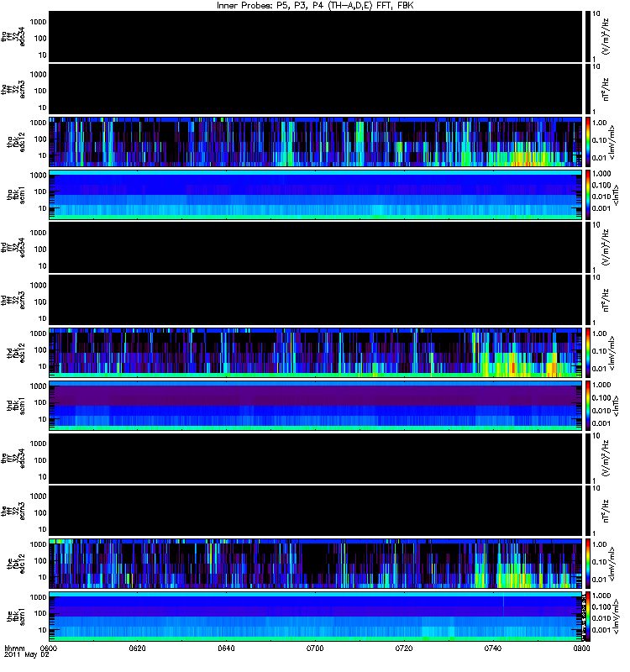The height and width of the screenshot is (672, 630).
Task: Click the tha fbk scm1 rainbow colorbar
Action: 587,195
